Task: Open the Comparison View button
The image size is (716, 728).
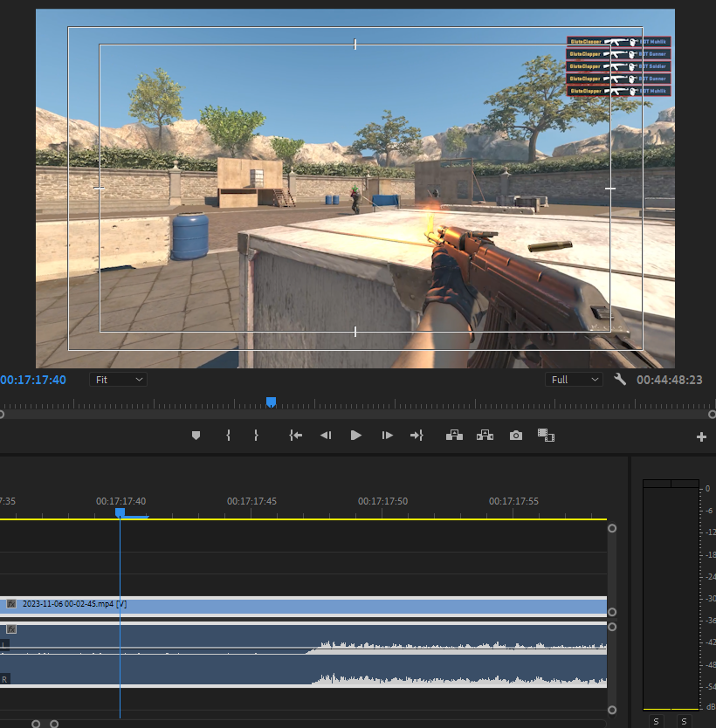Action: [x=546, y=436]
